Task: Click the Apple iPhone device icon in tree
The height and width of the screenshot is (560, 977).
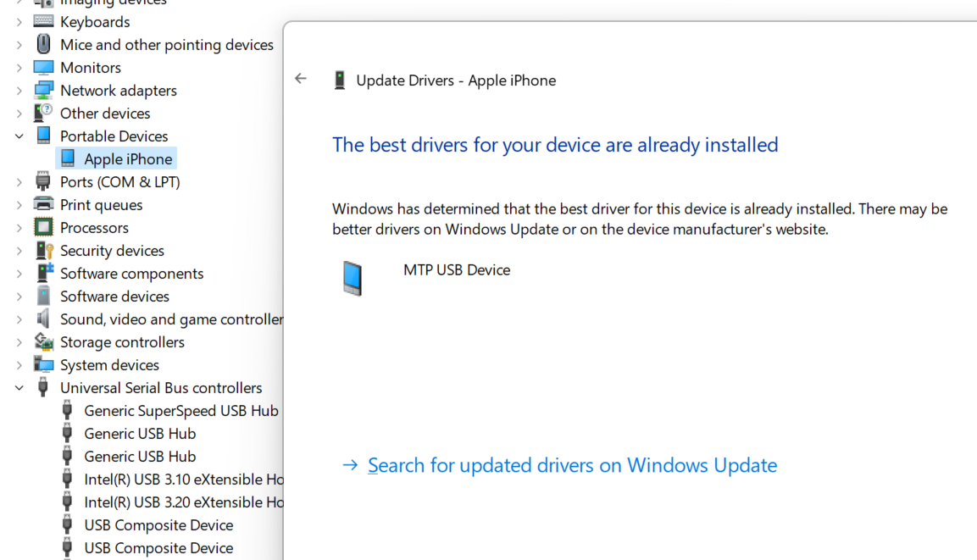Action: click(x=67, y=158)
